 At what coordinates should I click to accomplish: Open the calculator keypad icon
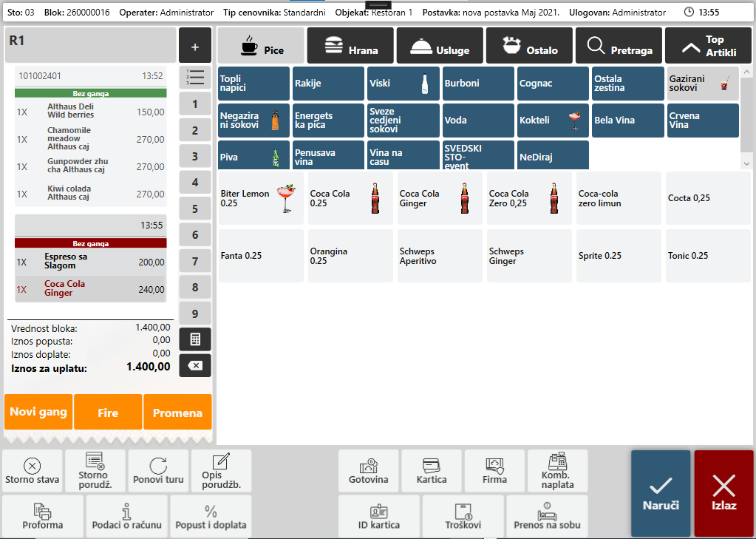pos(195,339)
